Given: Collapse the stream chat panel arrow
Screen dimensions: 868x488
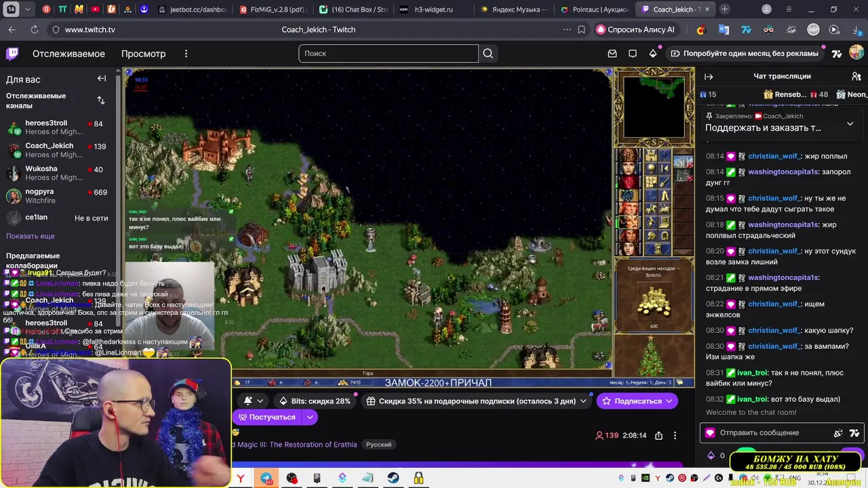Looking at the screenshot, I should (709, 77).
